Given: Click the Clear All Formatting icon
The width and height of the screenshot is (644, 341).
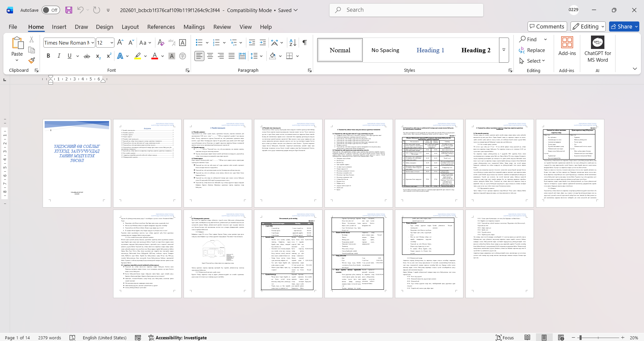Looking at the screenshot, I should (x=161, y=43).
